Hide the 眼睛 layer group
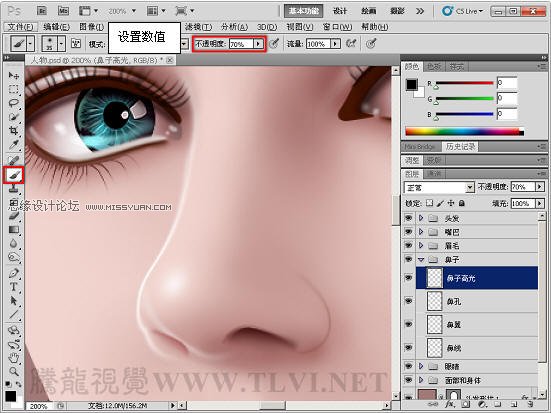The width and height of the screenshot is (551, 413). (x=408, y=366)
